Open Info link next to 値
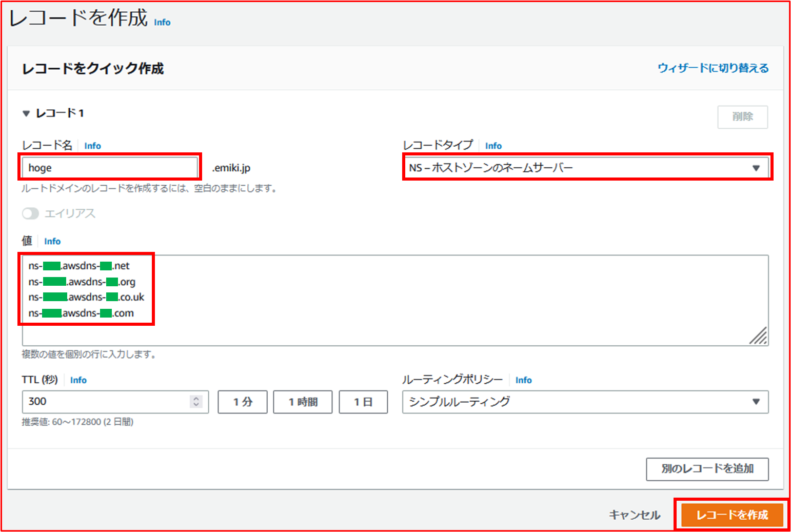 tap(52, 241)
